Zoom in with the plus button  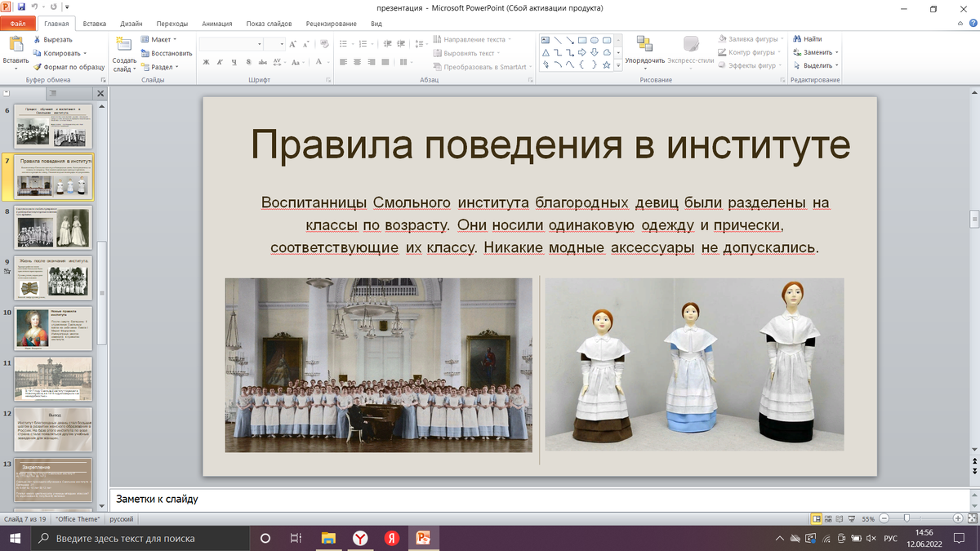coord(956,518)
